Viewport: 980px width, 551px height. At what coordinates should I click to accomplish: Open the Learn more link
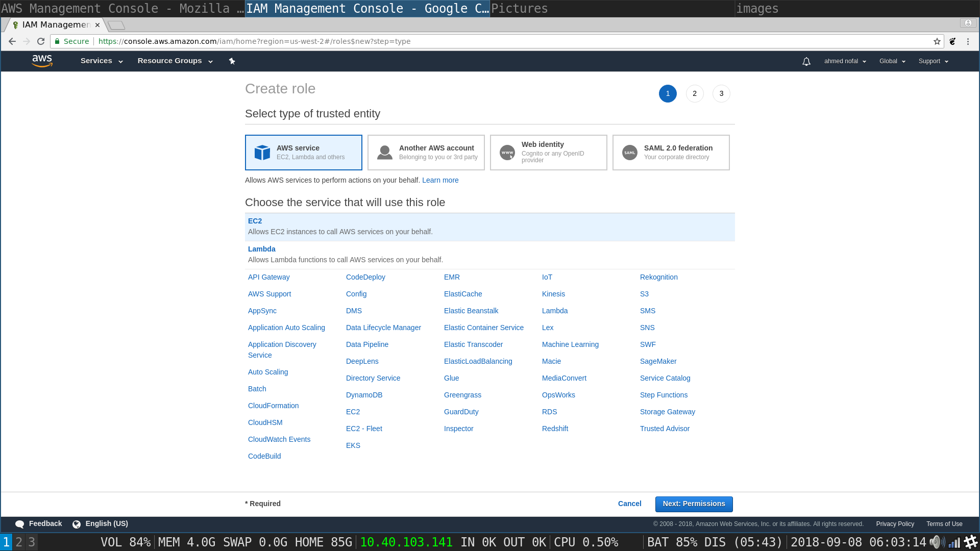tap(440, 180)
